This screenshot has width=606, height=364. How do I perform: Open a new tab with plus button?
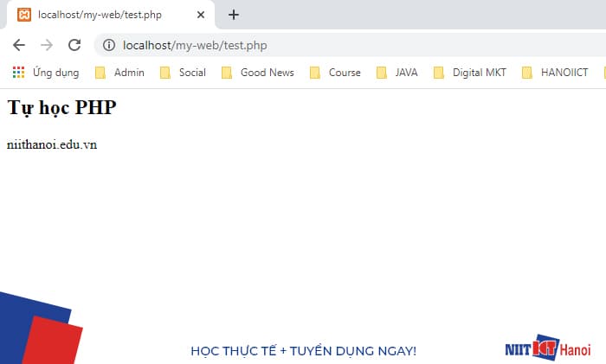(x=234, y=15)
